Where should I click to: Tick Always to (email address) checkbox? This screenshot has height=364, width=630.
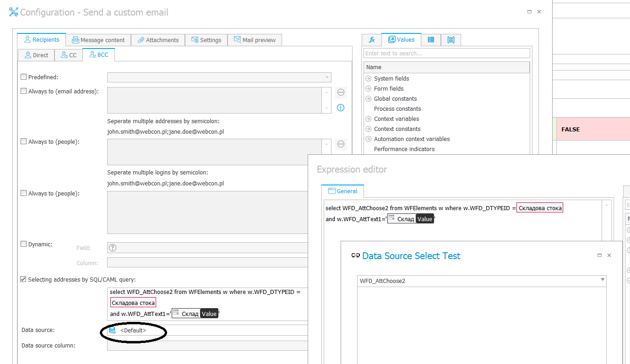tap(24, 91)
